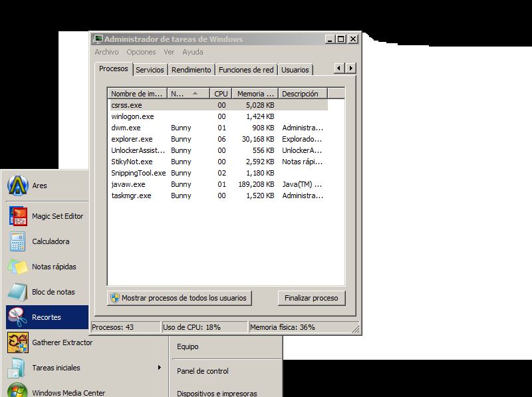Click Procesos: 43 in status bar

pyautogui.click(x=126, y=327)
